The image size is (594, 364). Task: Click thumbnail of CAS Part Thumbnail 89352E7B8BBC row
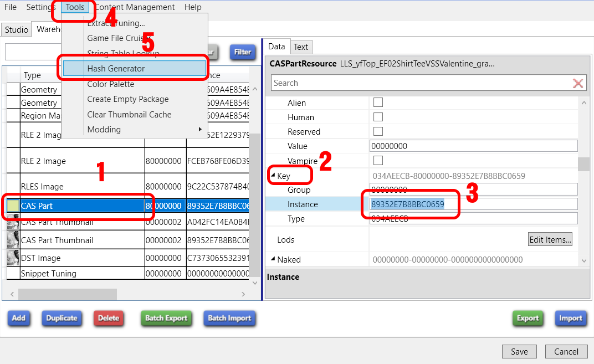point(13,240)
